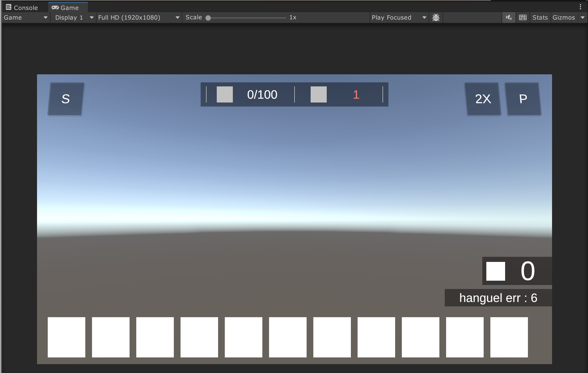Viewport: 588px width, 373px height.
Task: Click the bug debug icon in the toolbar
Action: (436, 18)
